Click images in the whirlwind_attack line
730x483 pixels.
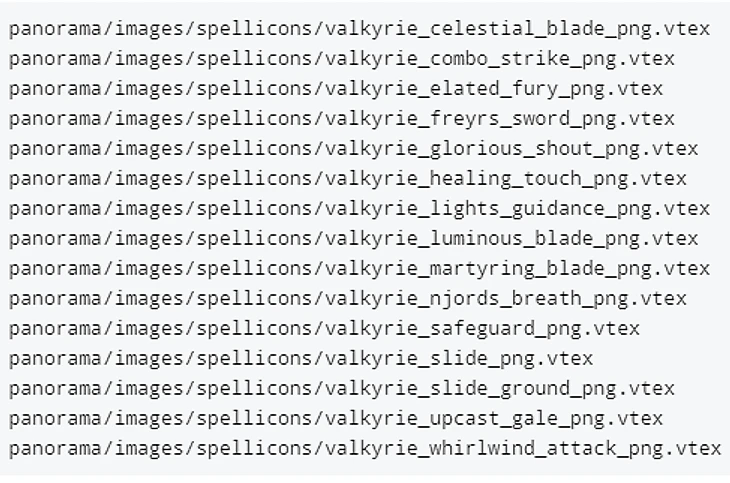point(149,449)
